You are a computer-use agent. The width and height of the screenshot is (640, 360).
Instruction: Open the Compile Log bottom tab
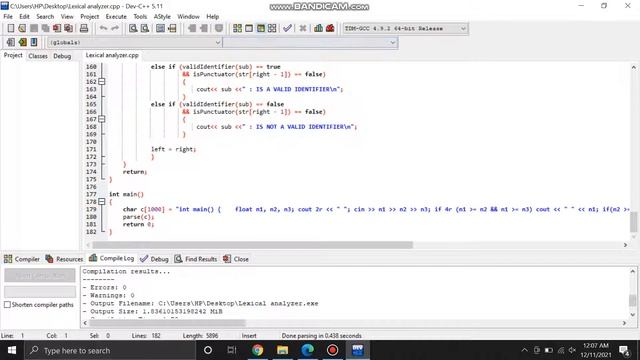111,258
